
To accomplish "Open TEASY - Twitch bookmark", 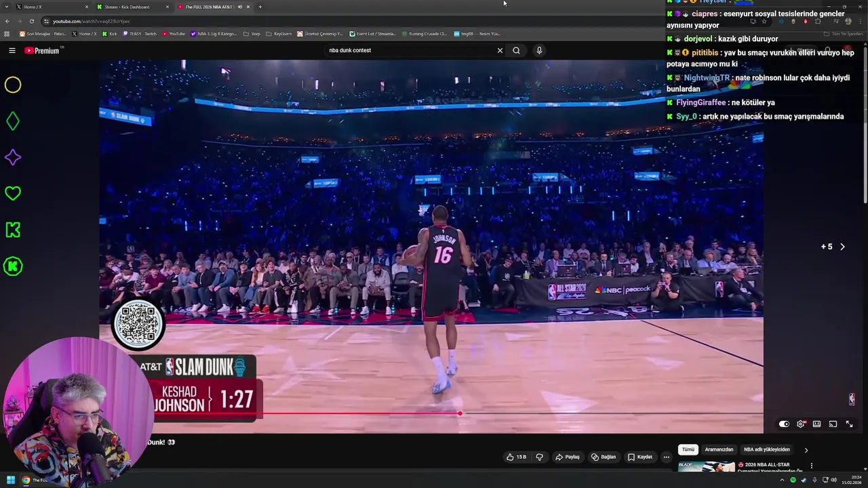I will click(x=140, y=33).
